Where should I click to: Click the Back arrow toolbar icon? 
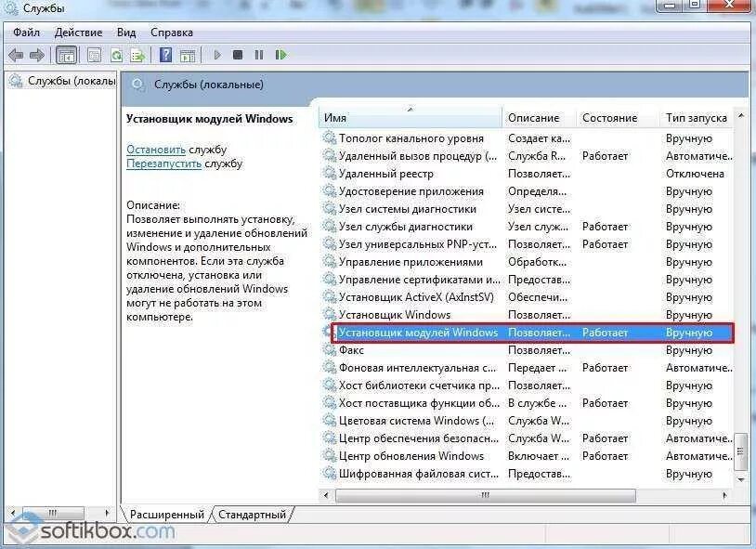16,55
